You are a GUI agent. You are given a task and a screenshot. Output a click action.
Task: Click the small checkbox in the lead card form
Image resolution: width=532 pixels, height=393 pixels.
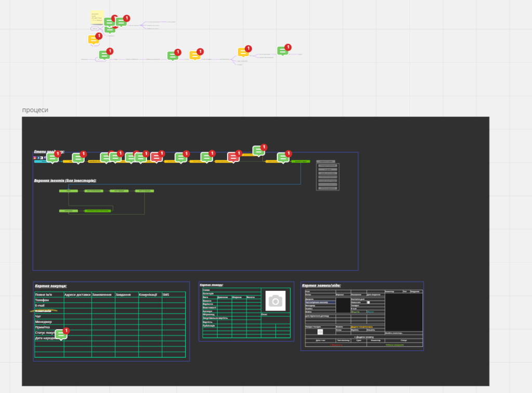tap(368, 302)
